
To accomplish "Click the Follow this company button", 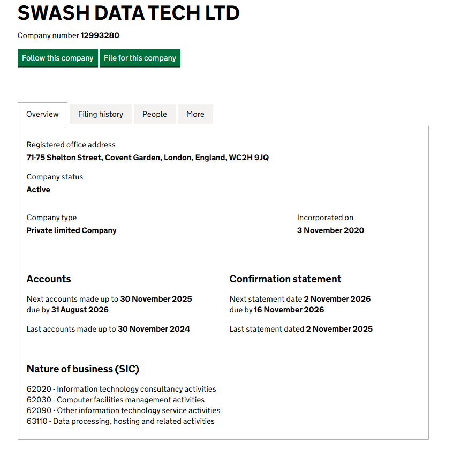I will click(x=58, y=58).
